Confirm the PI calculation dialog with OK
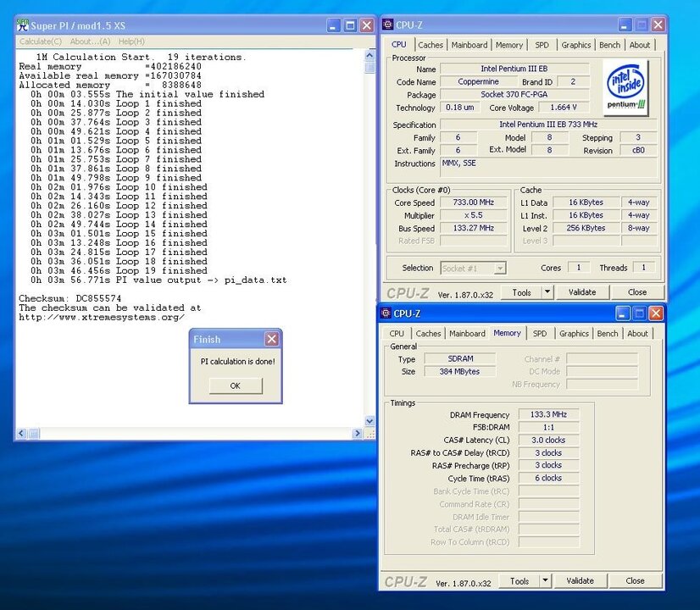 tap(236, 385)
